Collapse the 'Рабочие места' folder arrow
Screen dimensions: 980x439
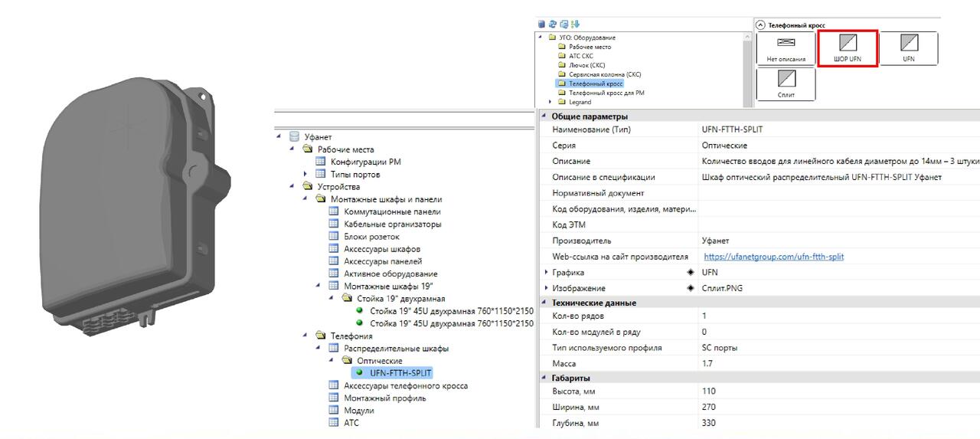pos(292,149)
